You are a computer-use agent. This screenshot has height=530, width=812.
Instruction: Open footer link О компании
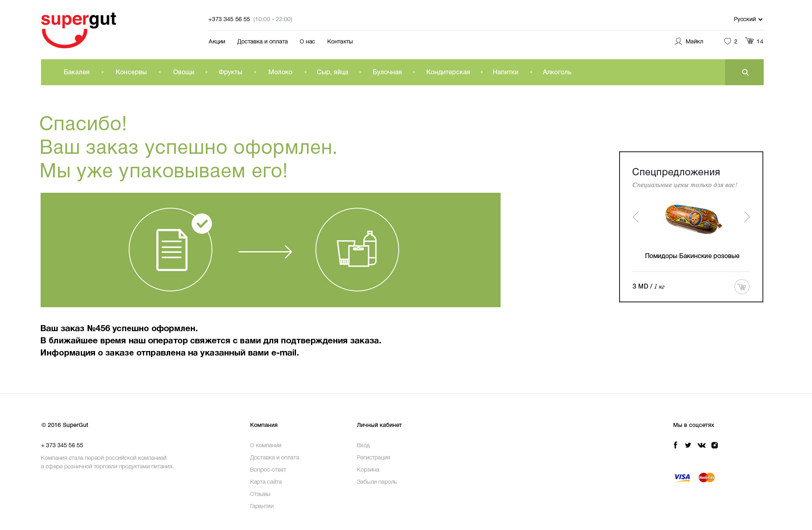[x=266, y=445]
